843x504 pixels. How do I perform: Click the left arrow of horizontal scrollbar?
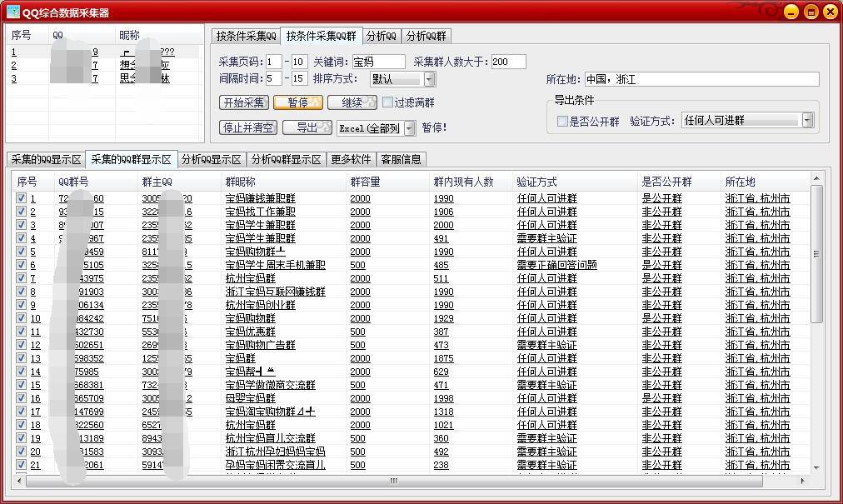click(x=19, y=481)
